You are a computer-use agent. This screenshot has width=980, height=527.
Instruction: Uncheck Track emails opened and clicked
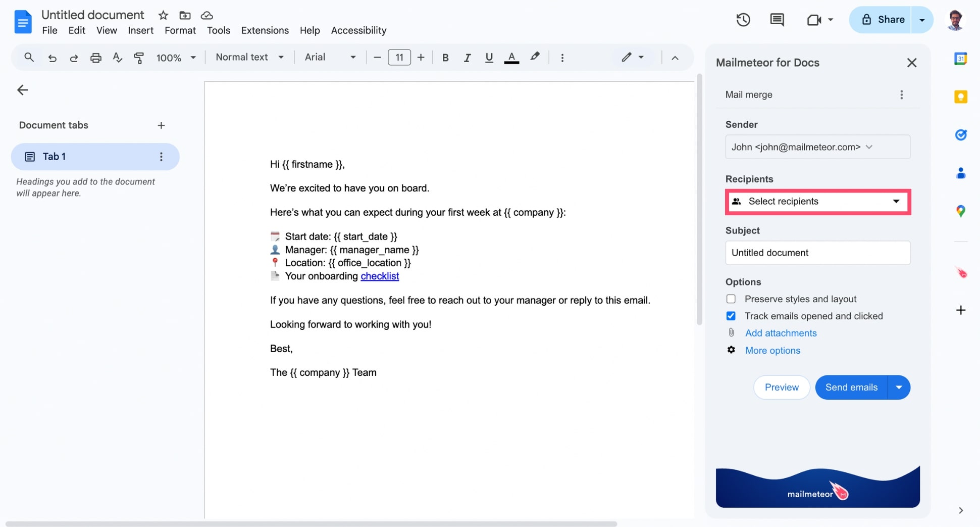[731, 315]
